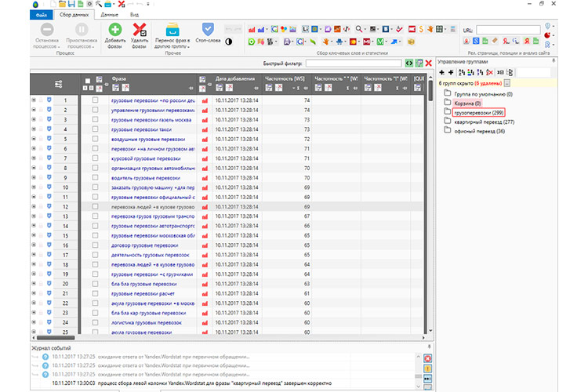The height and width of the screenshot is (392, 588).
Task: Expand row 4 with the plus box
Action: coord(34,129)
